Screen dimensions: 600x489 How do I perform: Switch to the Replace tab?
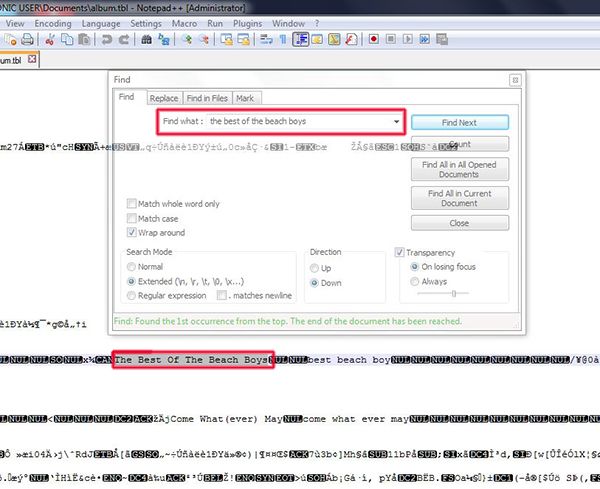click(x=164, y=98)
